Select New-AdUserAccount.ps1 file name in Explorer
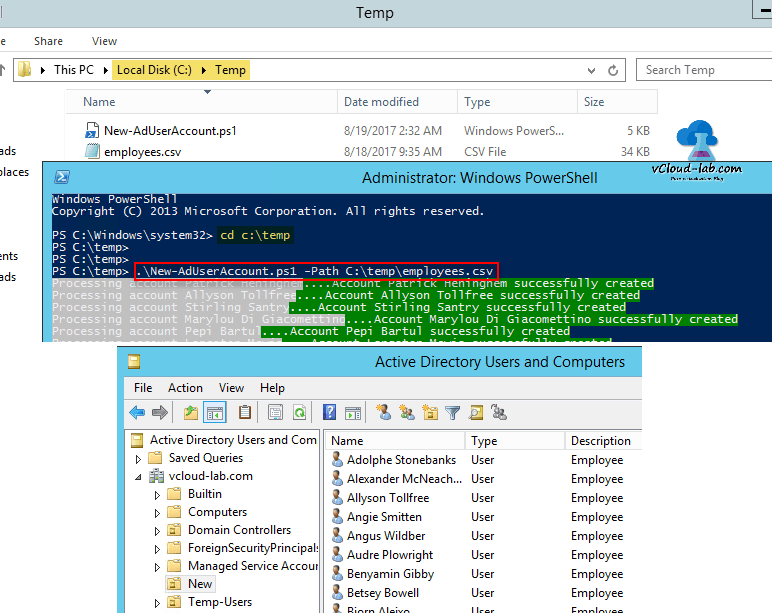Viewport: 772px width, 613px height. 170,131
